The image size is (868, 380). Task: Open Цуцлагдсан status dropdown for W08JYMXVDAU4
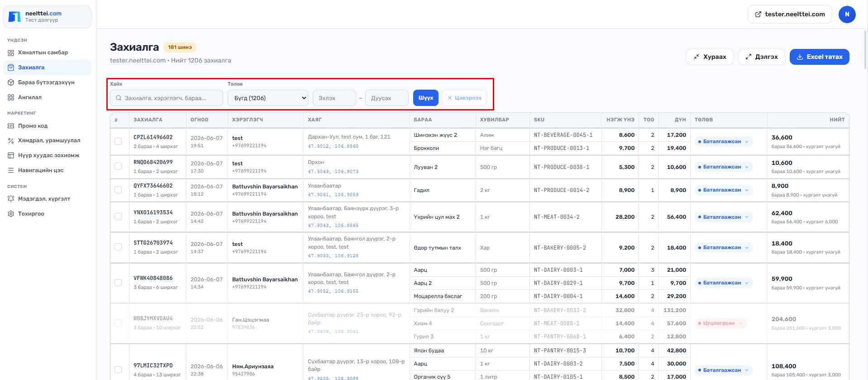pyautogui.click(x=720, y=323)
